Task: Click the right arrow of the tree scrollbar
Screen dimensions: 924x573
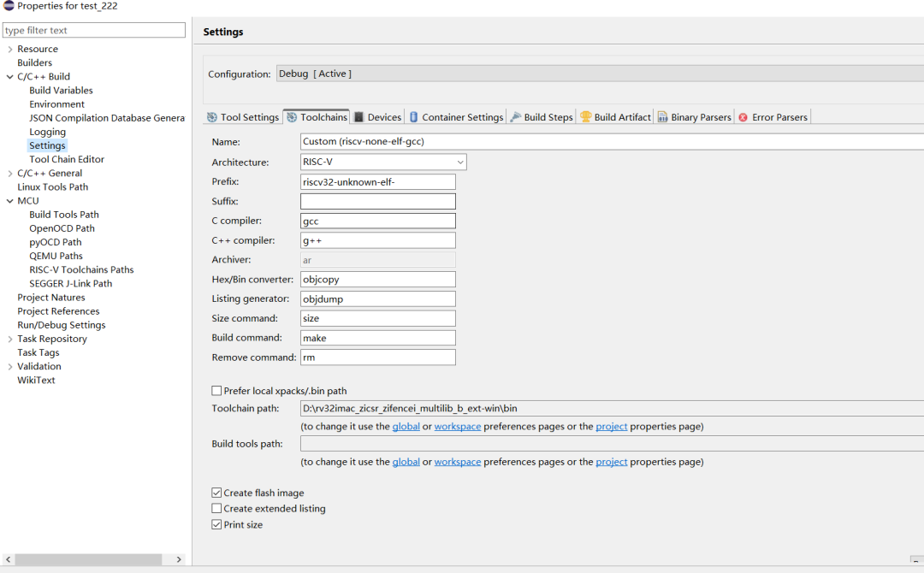Action: click(179, 559)
